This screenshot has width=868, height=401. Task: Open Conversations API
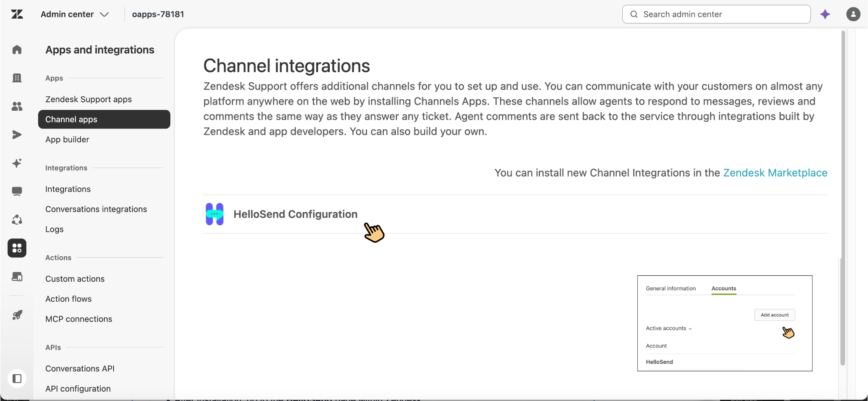point(80,369)
